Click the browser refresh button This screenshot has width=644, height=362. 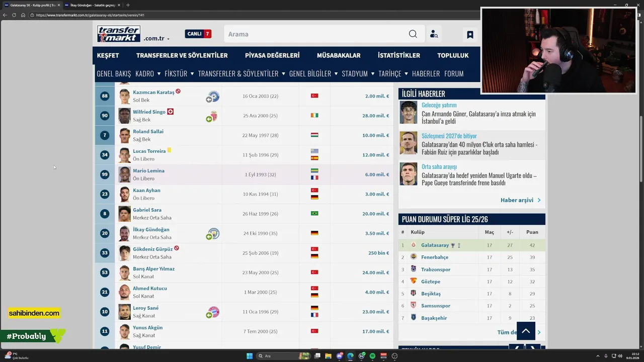coord(14,15)
